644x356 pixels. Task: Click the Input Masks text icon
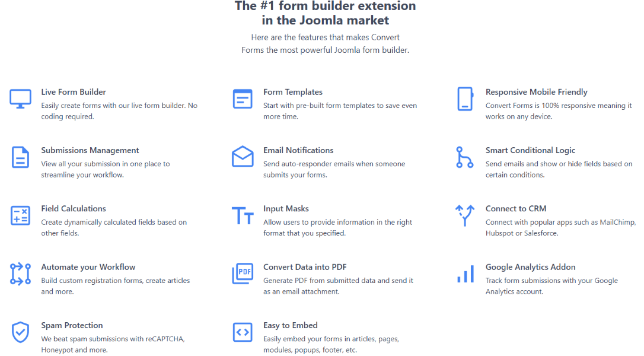click(243, 216)
